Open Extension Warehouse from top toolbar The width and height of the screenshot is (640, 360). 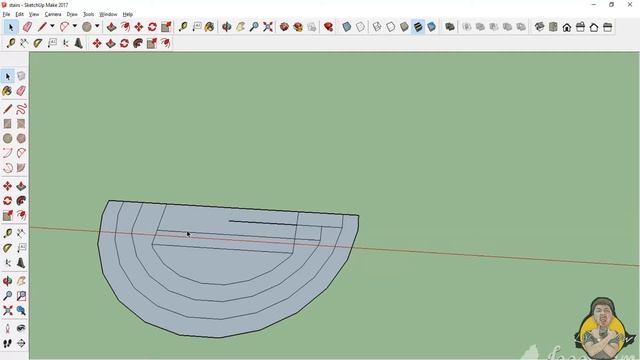pyautogui.click(x=298, y=27)
